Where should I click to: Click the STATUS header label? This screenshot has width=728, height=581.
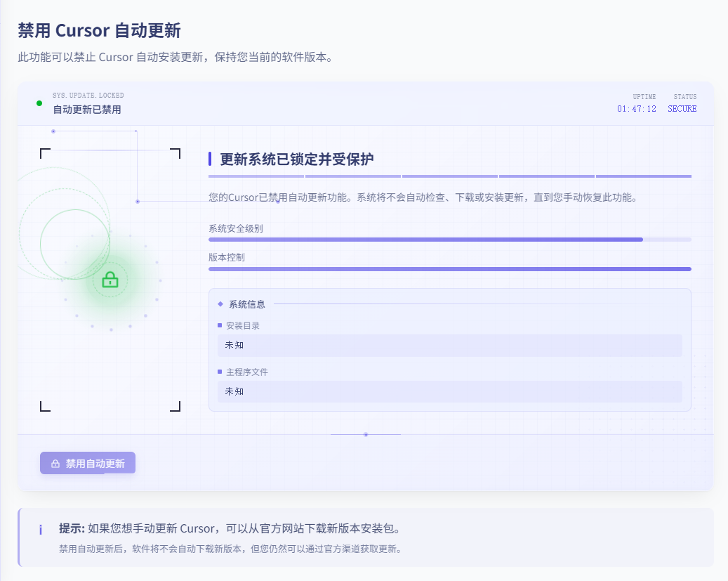[x=685, y=97]
